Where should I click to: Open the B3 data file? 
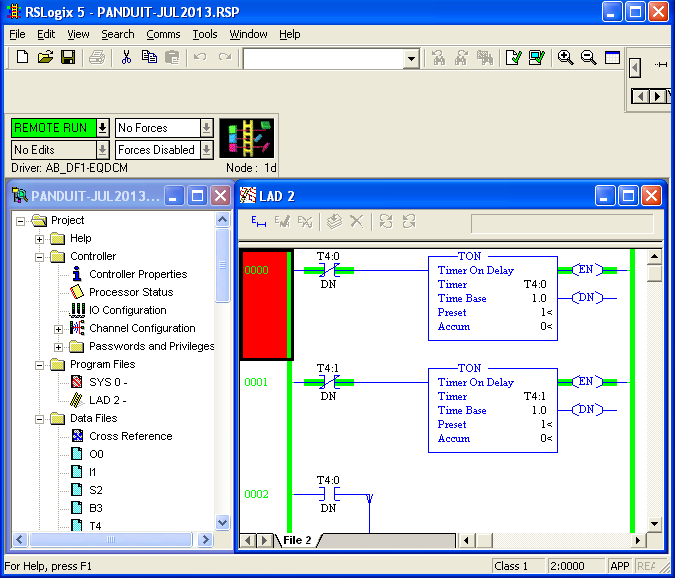click(x=96, y=508)
